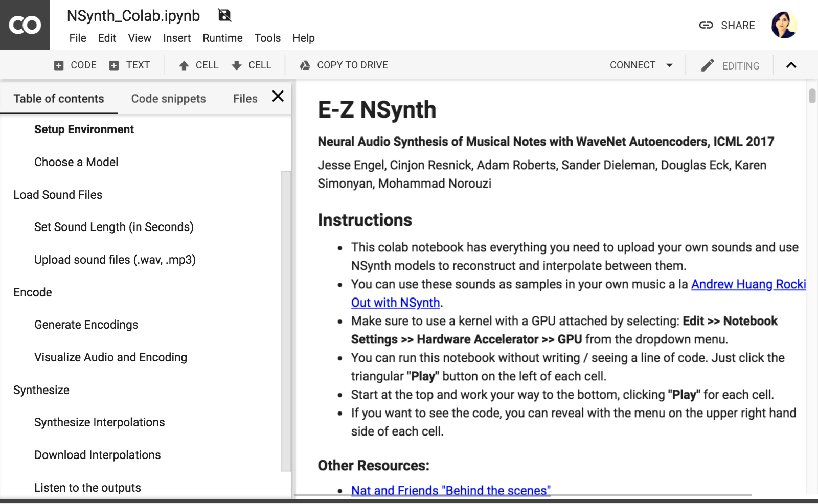Open the Andrew Huang Rocki link

(748, 284)
